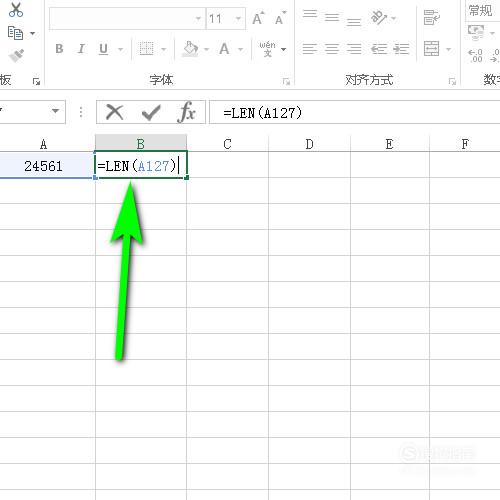Screen dimensions: 500x500
Task: Click the font size box showing 11
Action: pos(220,19)
